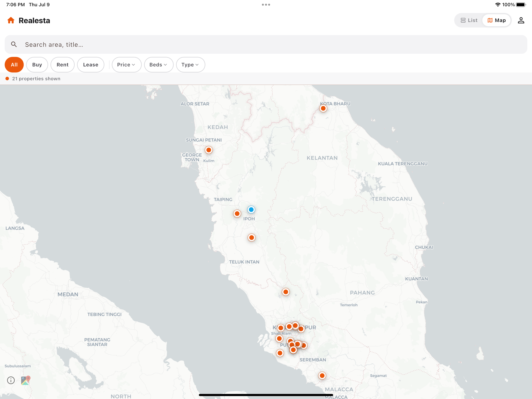Tap the battery status indicator
The image size is (532, 399).
pyautogui.click(x=521, y=4)
